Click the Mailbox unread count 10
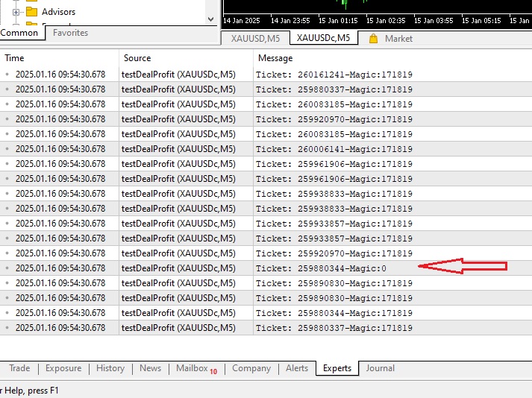532x398 pixels. pyautogui.click(x=213, y=372)
